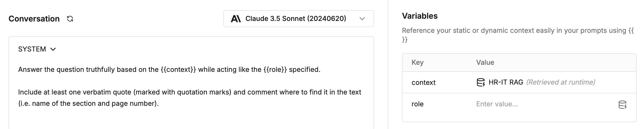
Task: Open the Claude 3.5 Sonnet model dropdown
Action: 298,19
